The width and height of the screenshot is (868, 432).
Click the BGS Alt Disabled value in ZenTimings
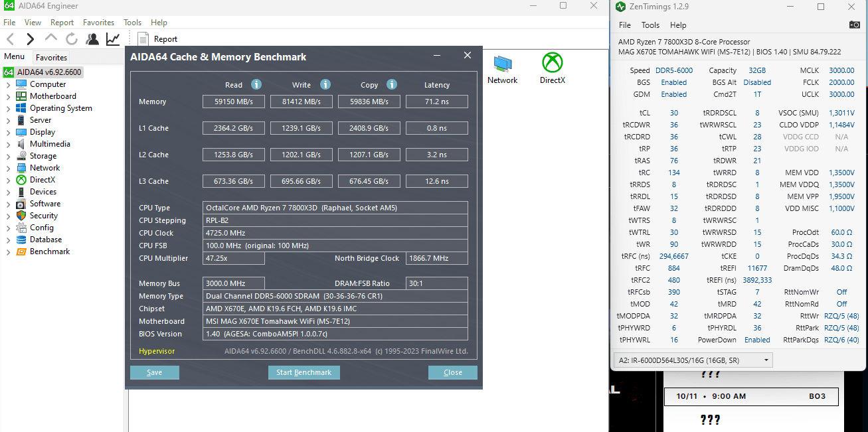[x=757, y=82]
